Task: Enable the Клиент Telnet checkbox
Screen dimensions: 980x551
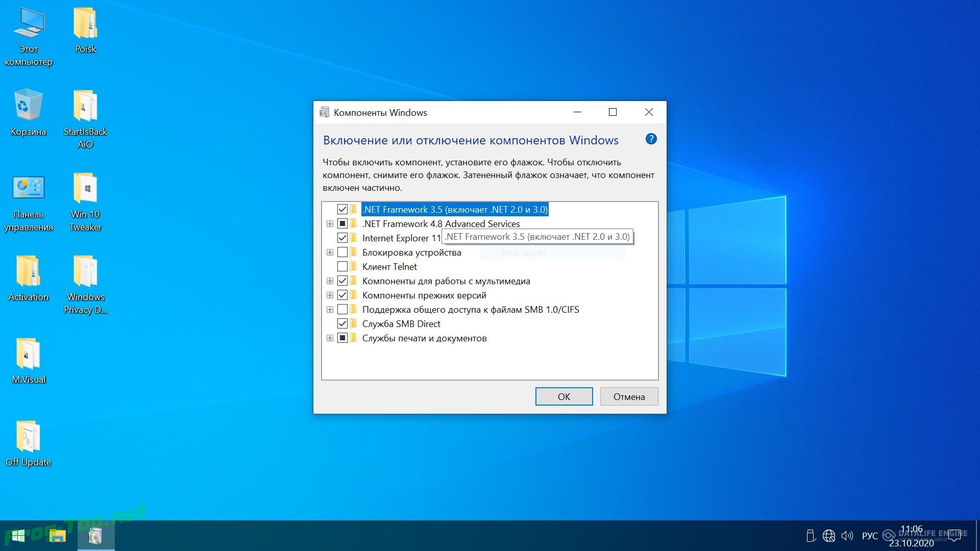Action: click(x=342, y=266)
